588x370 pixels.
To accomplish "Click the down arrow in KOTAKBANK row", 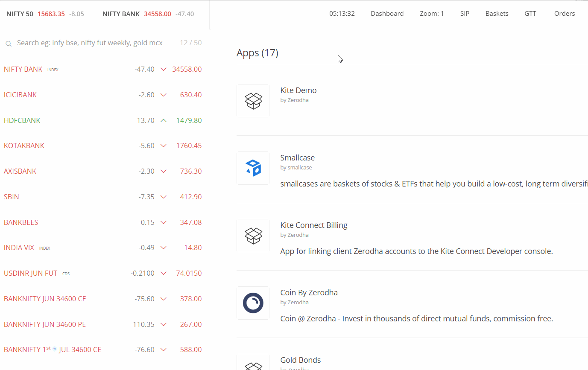I will (163, 146).
